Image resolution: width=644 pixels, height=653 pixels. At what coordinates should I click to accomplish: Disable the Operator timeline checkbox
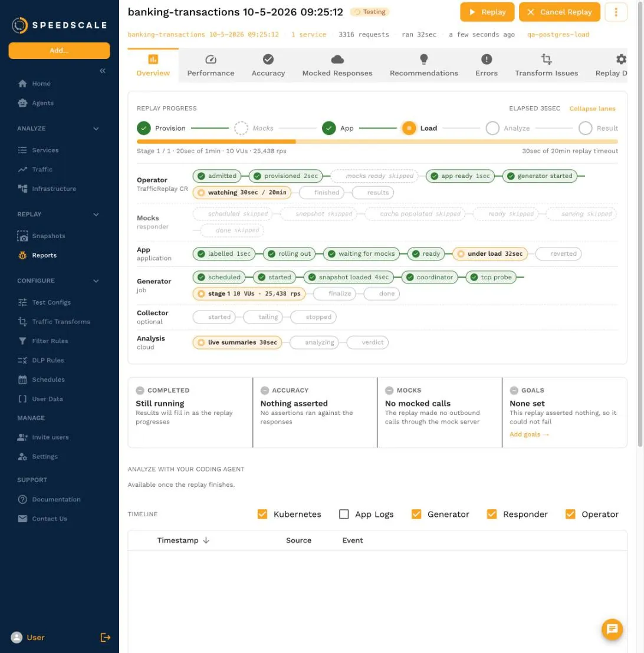click(x=570, y=515)
